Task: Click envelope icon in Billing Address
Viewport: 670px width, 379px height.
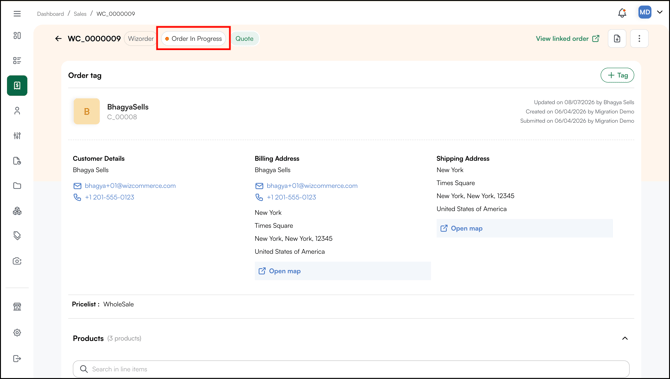Action: 259,186
